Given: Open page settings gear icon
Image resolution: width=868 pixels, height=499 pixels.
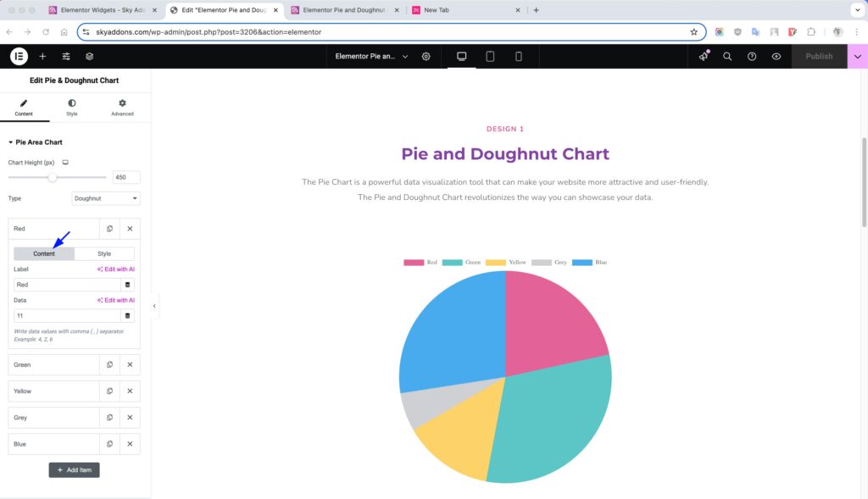Looking at the screenshot, I should tap(426, 57).
